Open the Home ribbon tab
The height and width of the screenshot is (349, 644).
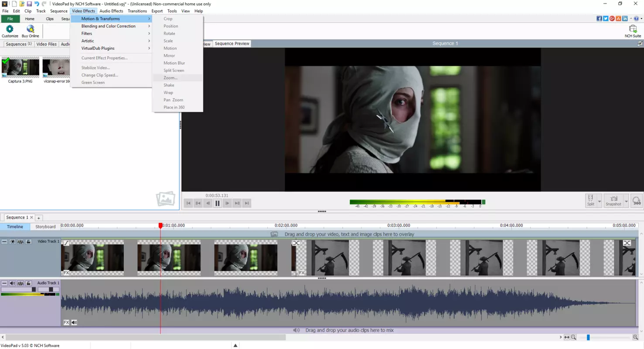[x=30, y=19]
